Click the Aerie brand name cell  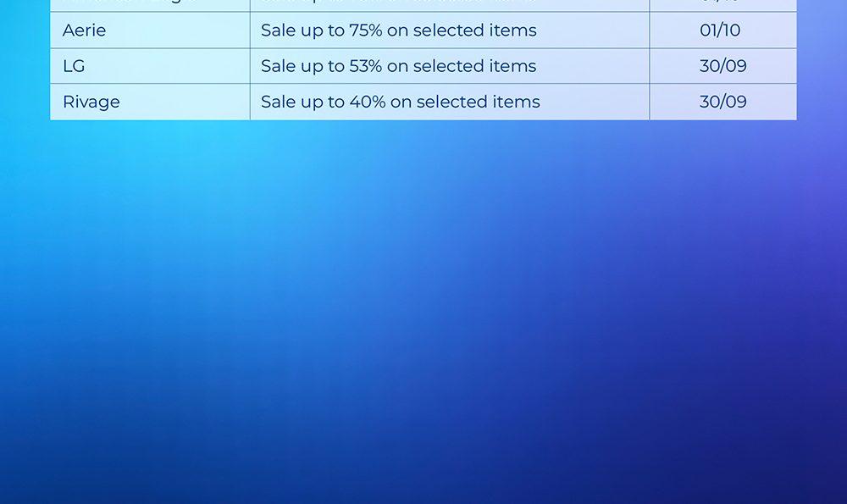(85, 30)
